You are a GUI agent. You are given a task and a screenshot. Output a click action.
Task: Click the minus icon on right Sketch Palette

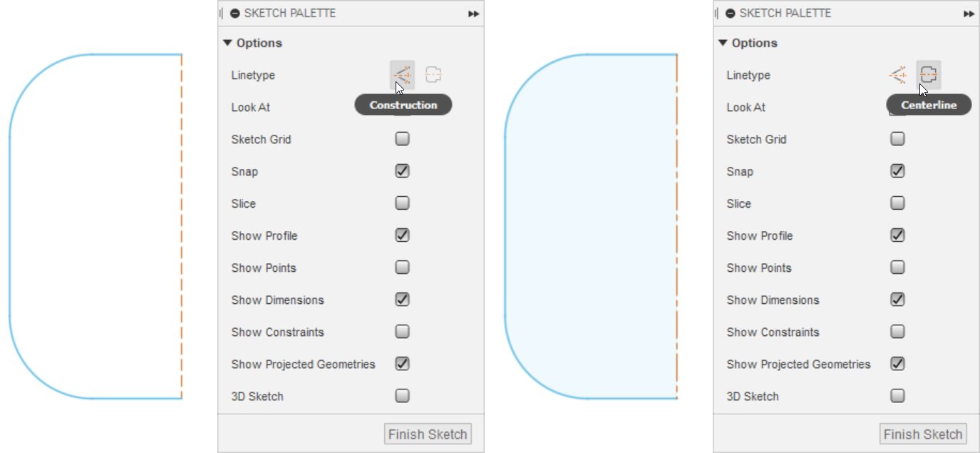click(731, 14)
